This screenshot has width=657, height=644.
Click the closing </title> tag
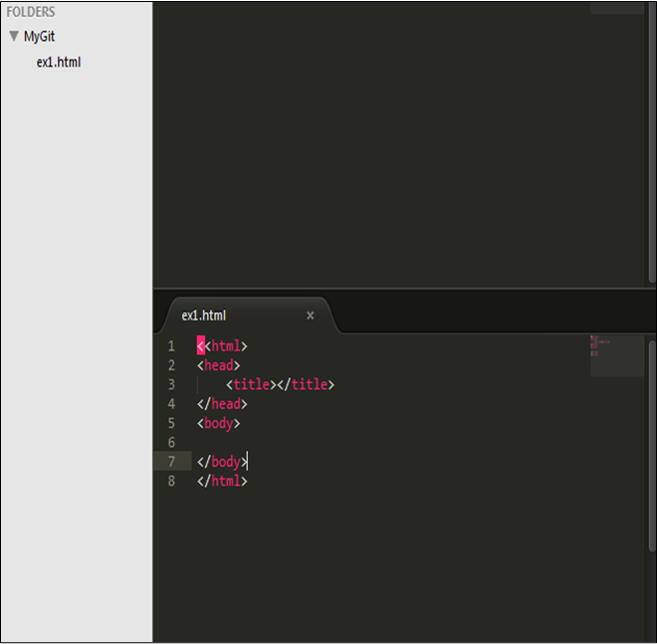pos(306,384)
